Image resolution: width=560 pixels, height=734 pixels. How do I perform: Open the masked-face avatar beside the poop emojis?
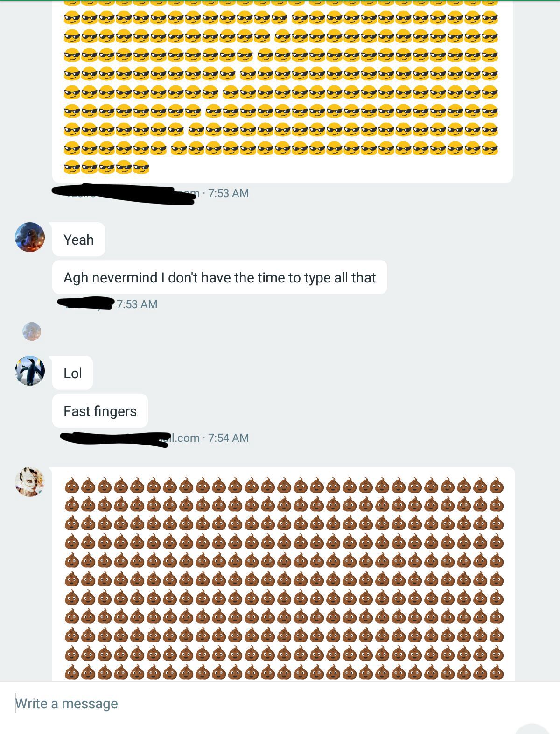tap(30, 482)
